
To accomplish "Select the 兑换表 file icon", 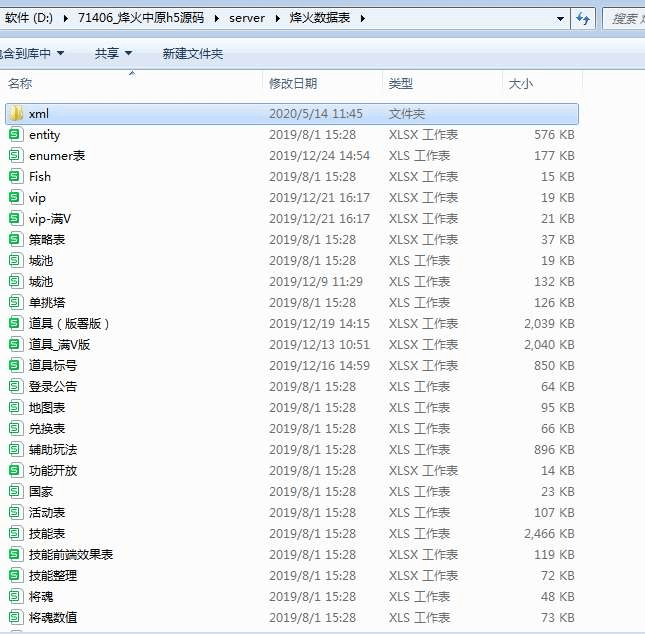I will (15, 429).
